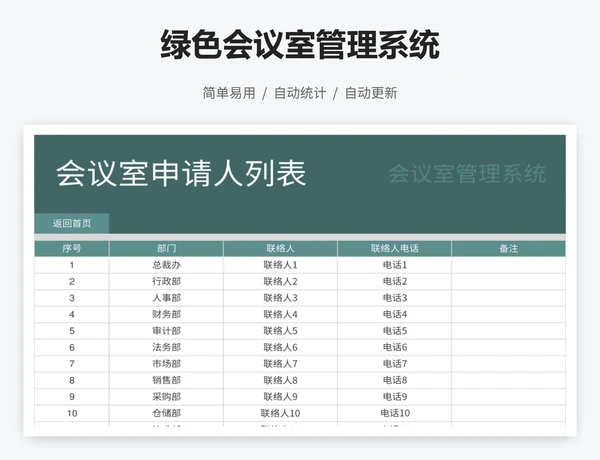Viewport: 600px width, 460px height.
Task: Select the 联络人2 cell
Action: (280, 281)
